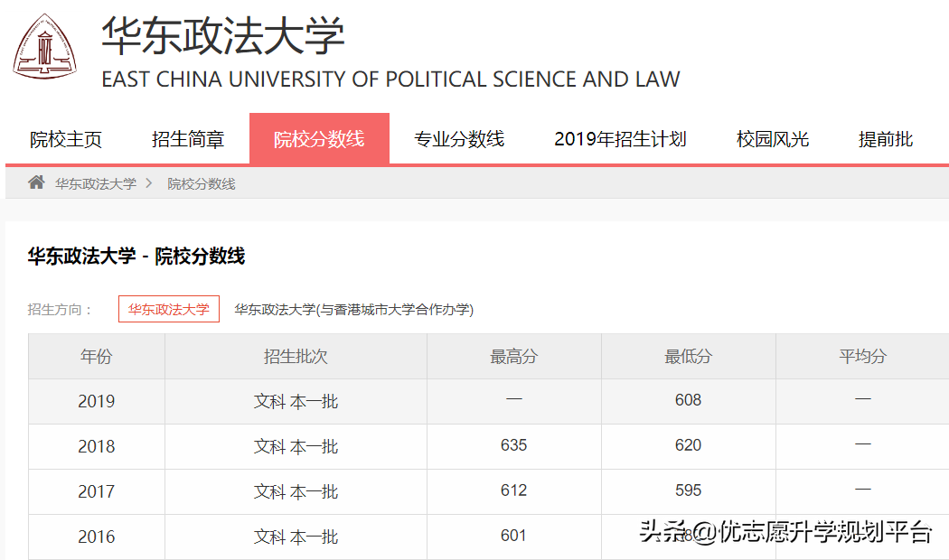This screenshot has height=560, width=949.
Task: Select the 2018 文科 本一批 row
Action: 296,446
